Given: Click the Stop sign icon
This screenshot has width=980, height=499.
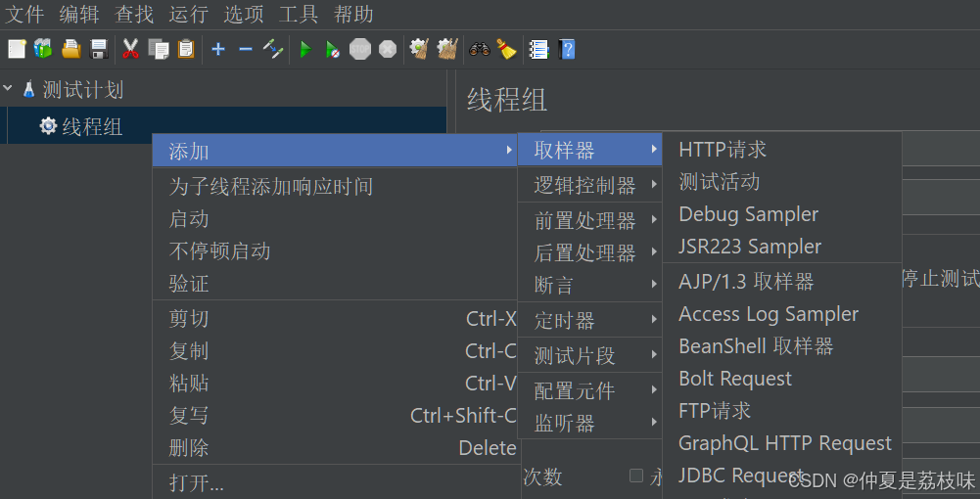Looking at the screenshot, I should (360, 49).
